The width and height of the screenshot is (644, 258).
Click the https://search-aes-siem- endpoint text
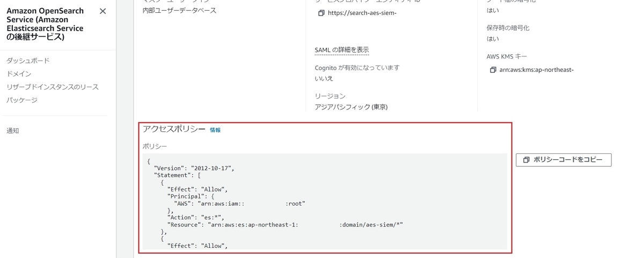pos(362,13)
